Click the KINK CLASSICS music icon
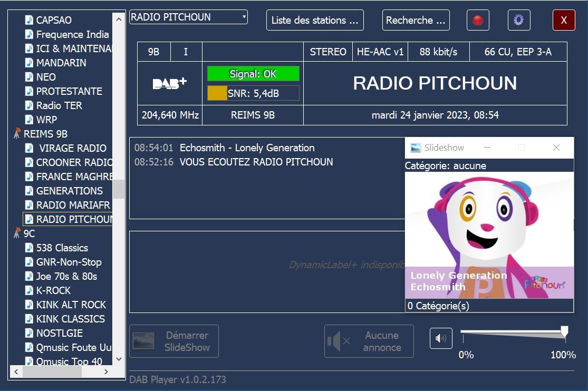The image size is (588, 391). (x=29, y=319)
